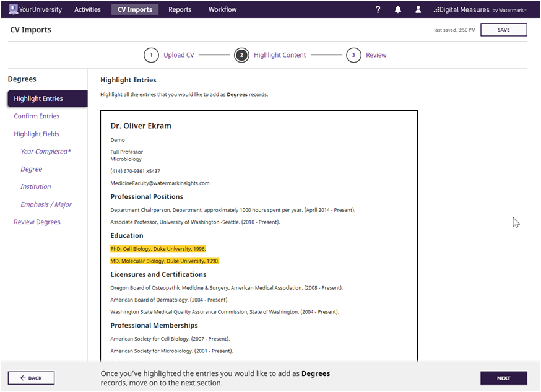Screen dimensions: 541x392
Task: Open the help question mark icon
Action: click(378, 10)
